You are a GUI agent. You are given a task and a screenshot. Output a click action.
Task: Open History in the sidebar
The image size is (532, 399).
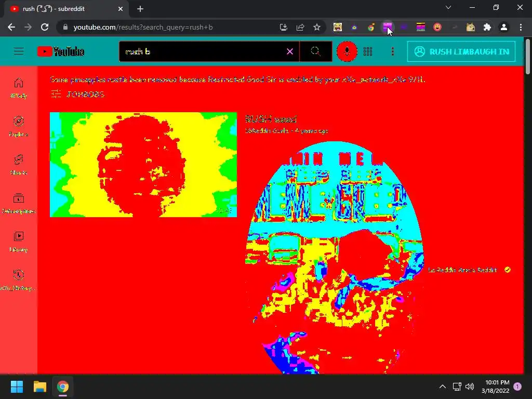click(x=19, y=280)
